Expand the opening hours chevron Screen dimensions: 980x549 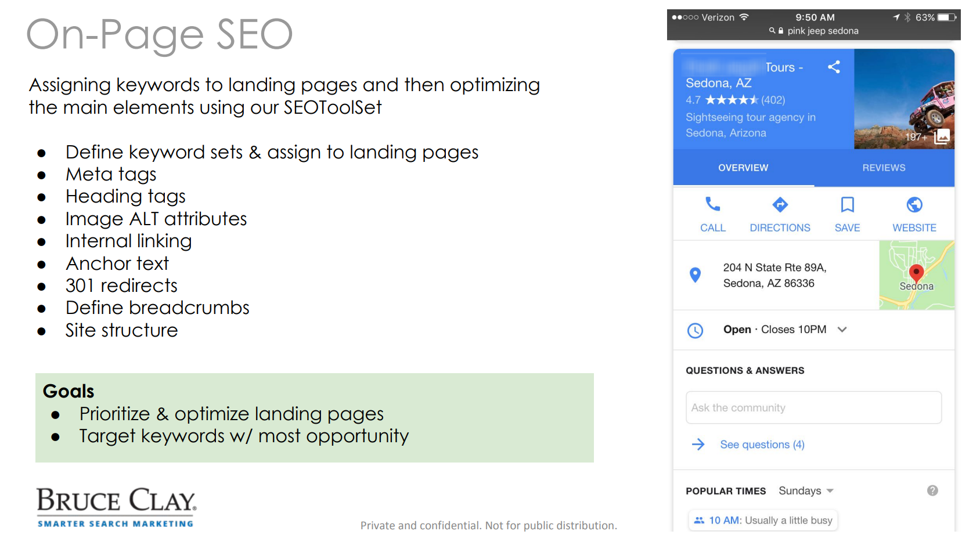pyautogui.click(x=842, y=330)
